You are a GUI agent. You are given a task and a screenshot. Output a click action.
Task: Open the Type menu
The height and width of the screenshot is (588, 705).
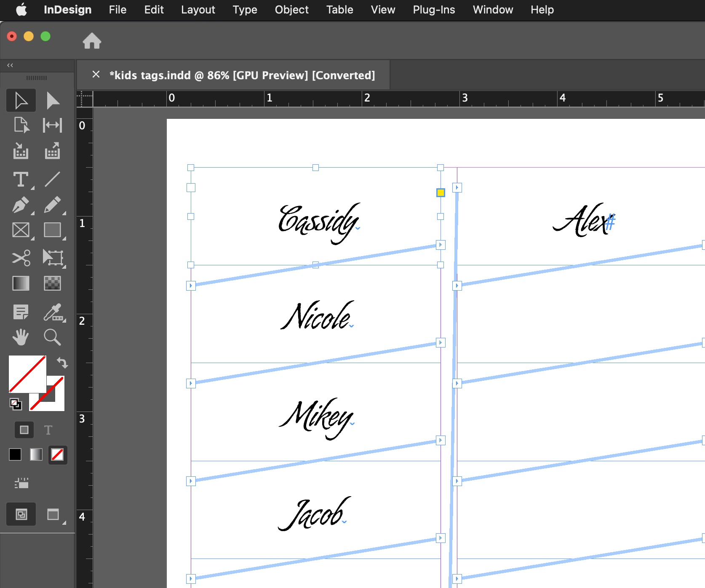click(245, 10)
